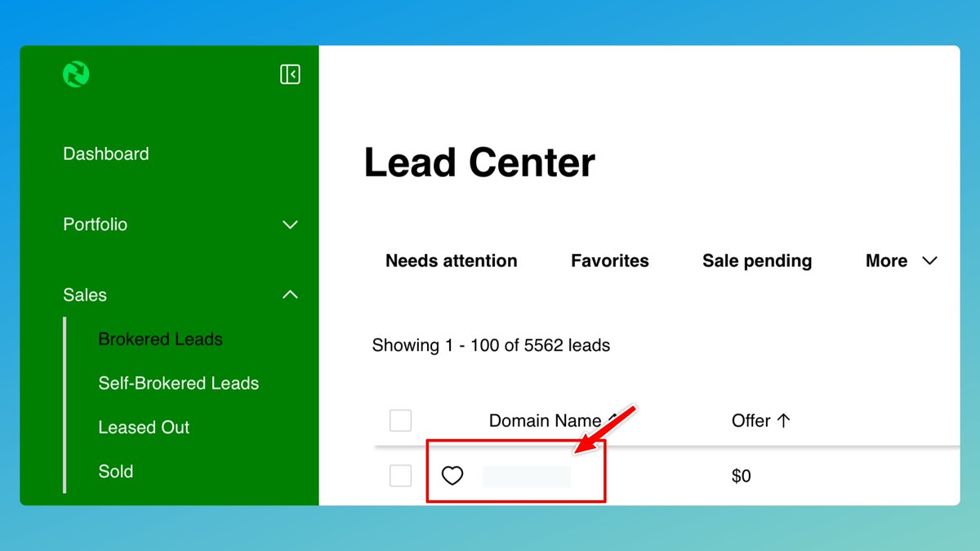The width and height of the screenshot is (980, 551).
Task: Open the Leased Out list
Action: pos(144,427)
